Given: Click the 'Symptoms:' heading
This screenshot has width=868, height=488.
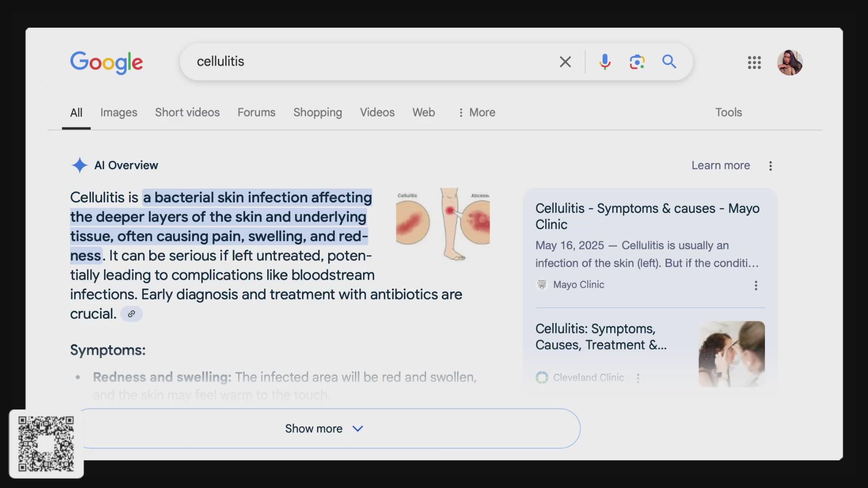Looking at the screenshot, I should (108, 350).
